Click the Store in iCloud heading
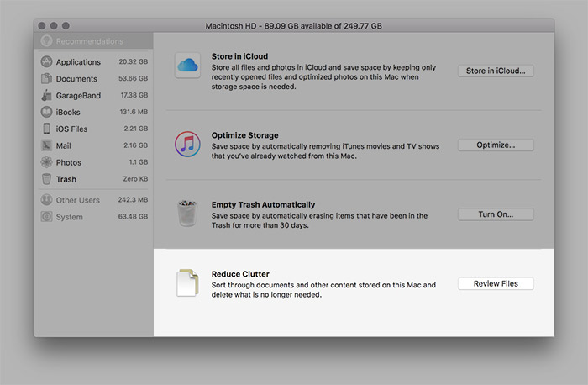The height and width of the screenshot is (385, 588). point(239,56)
